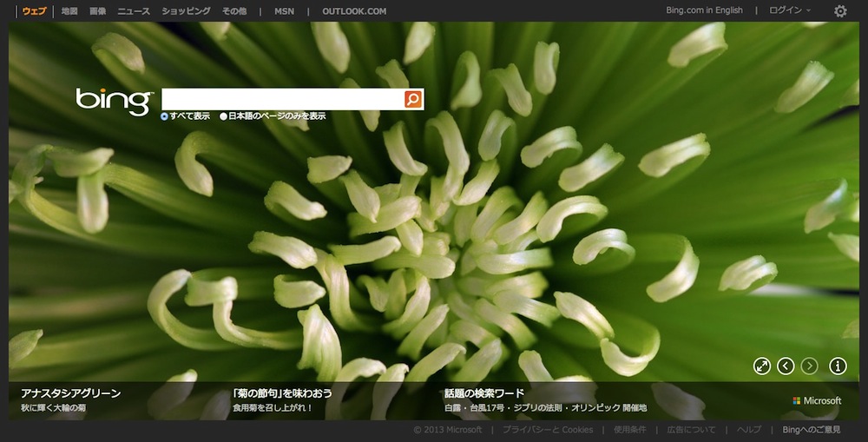This screenshot has width=868, height=442.
Task: Go to the previous background image
Action: (x=786, y=366)
